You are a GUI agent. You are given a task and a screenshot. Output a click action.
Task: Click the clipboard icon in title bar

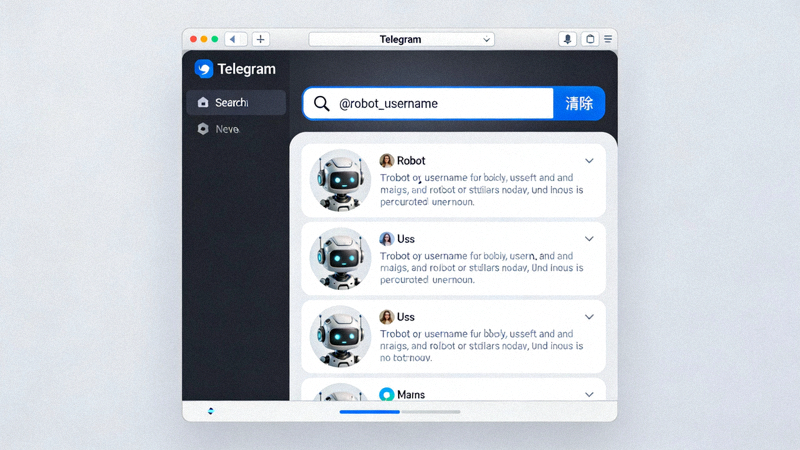tap(590, 39)
